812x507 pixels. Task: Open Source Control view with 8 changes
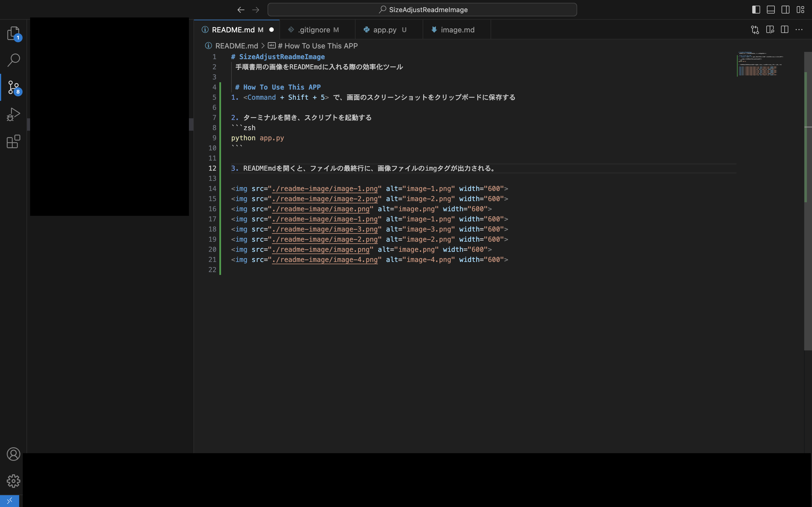14,87
